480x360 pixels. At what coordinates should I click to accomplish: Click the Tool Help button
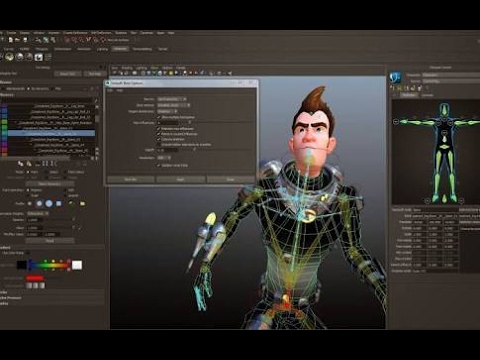(x=95, y=74)
